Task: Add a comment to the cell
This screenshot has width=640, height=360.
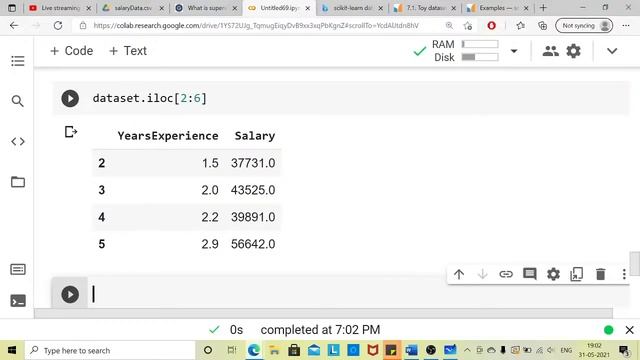Action: (x=529, y=274)
